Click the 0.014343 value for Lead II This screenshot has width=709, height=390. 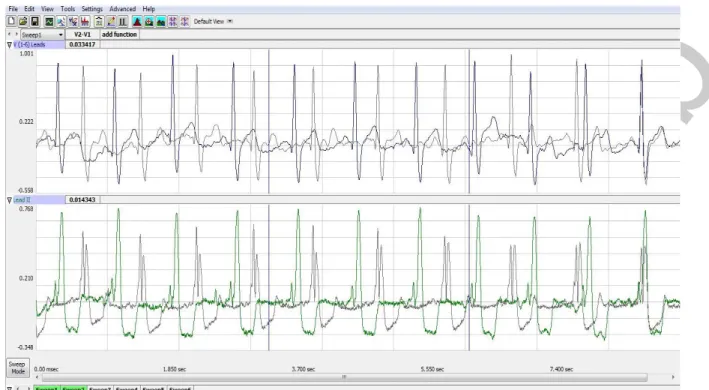pyautogui.click(x=82, y=200)
